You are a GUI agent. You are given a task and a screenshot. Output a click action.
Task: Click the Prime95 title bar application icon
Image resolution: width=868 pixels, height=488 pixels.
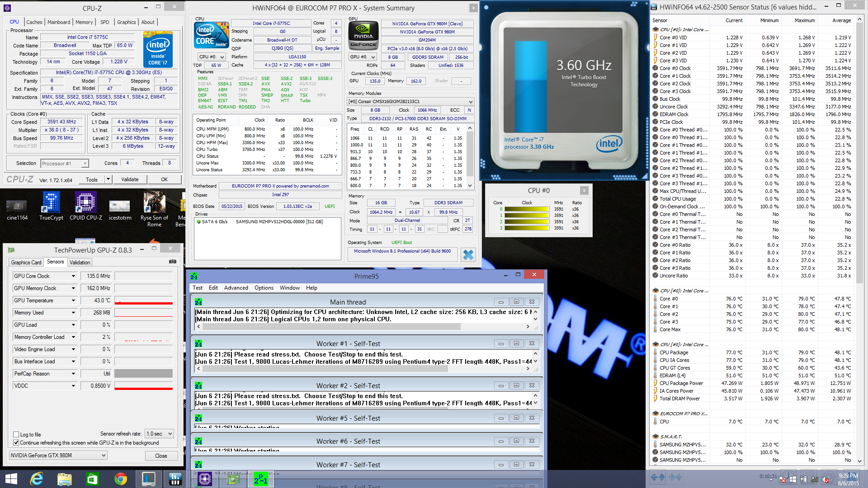[194, 276]
